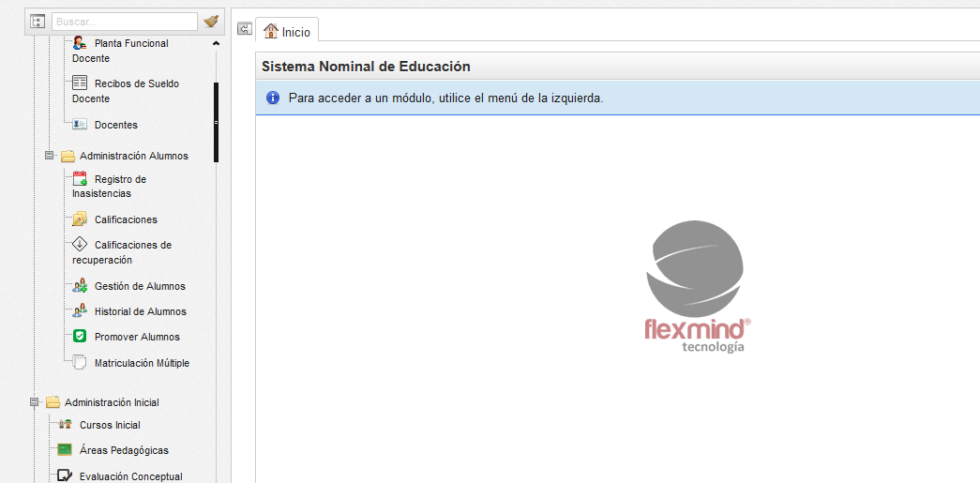This screenshot has height=483, width=980.
Task: Open Registro de Inasistencias
Action: 109,187
